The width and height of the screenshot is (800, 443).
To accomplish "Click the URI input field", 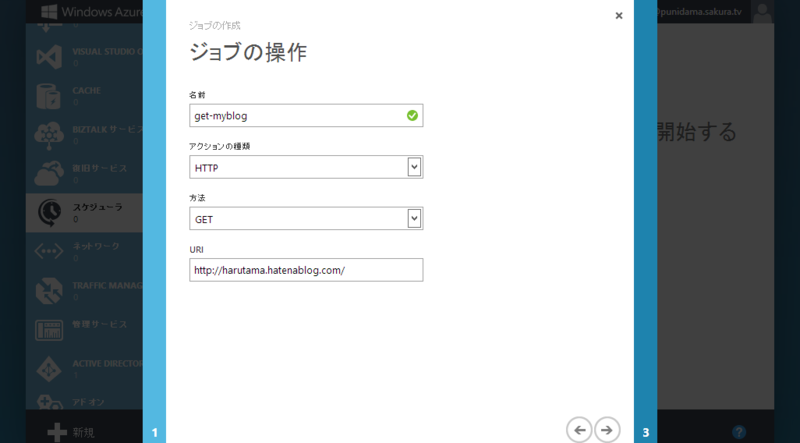I will pyautogui.click(x=306, y=270).
